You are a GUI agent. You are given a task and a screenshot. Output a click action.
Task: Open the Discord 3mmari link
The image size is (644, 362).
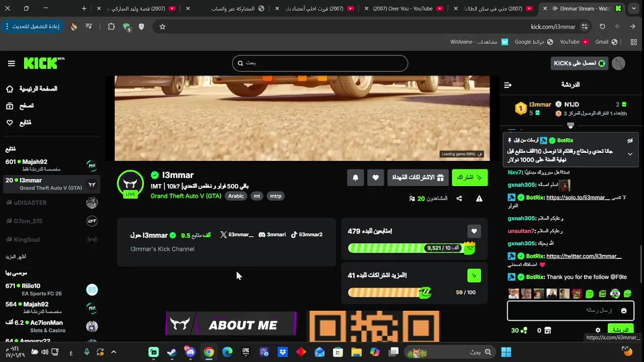click(x=272, y=235)
